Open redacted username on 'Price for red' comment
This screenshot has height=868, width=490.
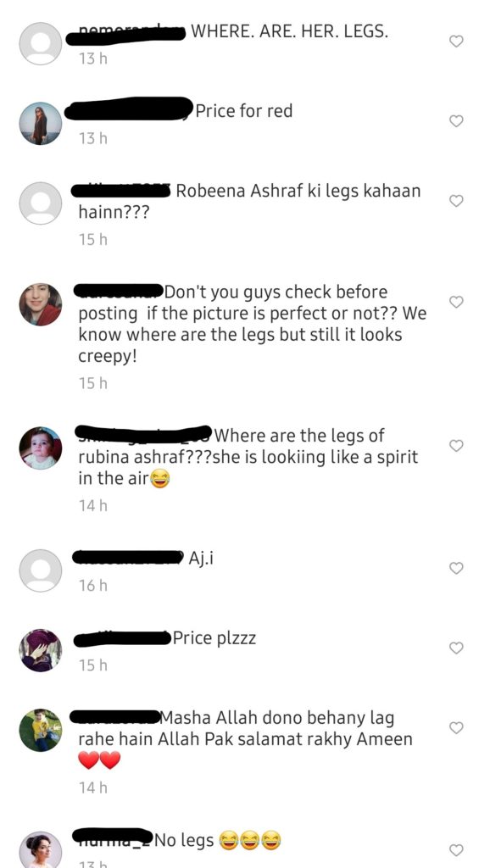[x=129, y=108]
